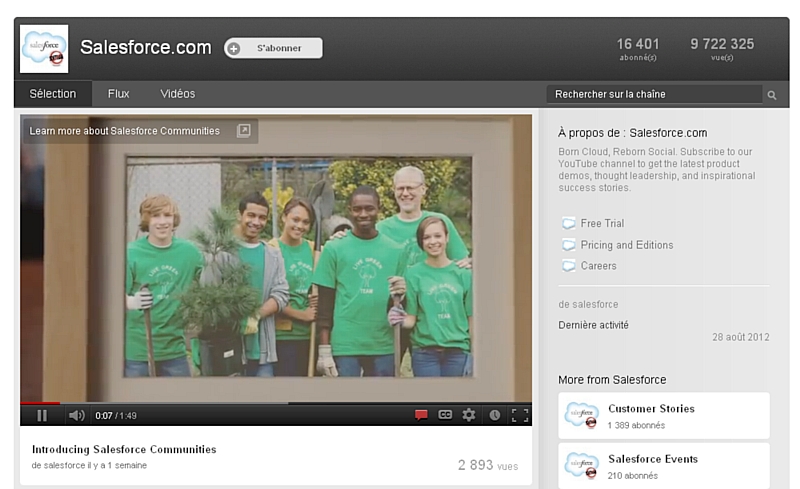Open the Vidéos tab
Screen dimensions: 800x489
(x=178, y=94)
